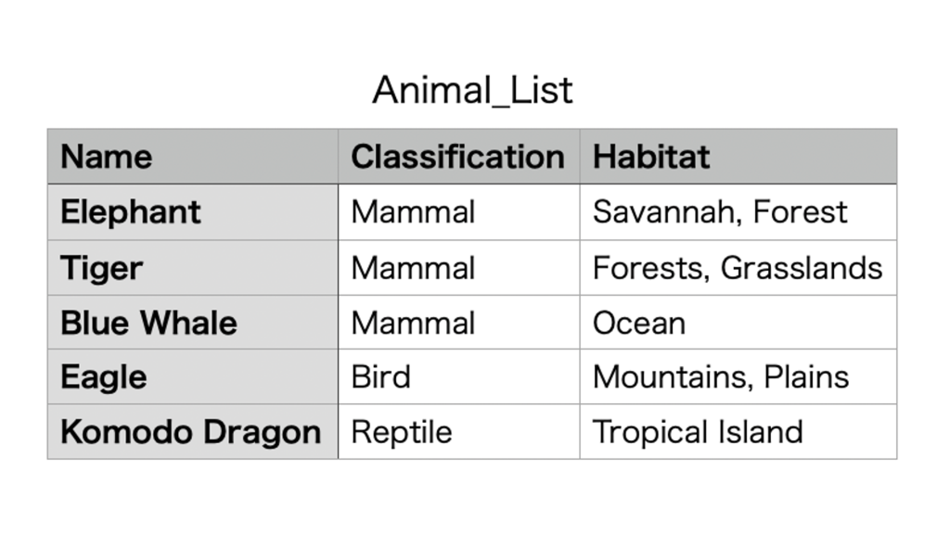This screenshot has width=950, height=560.
Task: Click Mammal in the Elephant row
Action: coord(413,212)
